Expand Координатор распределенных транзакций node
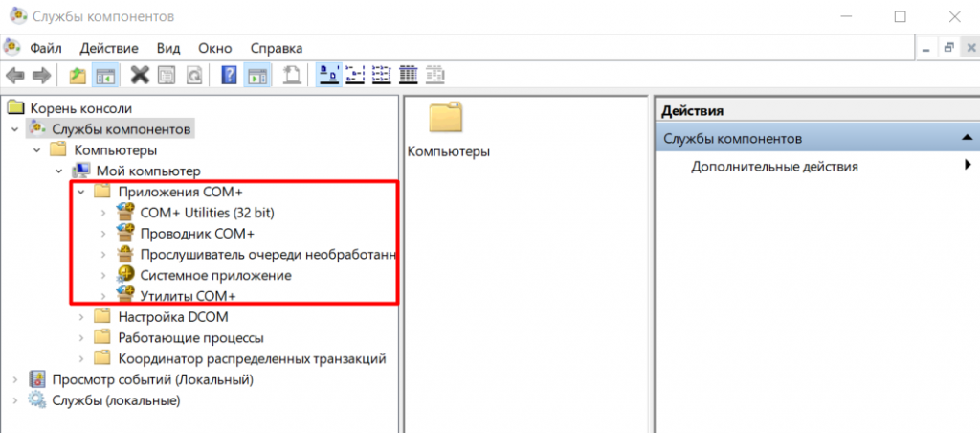The height and width of the screenshot is (433, 980). pyautogui.click(x=80, y=358)
